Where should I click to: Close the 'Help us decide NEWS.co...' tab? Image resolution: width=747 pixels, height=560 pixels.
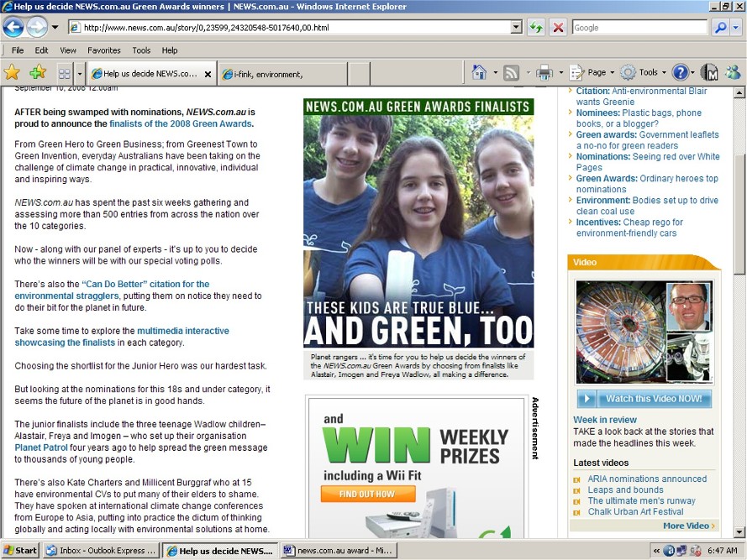coord(208,74)
